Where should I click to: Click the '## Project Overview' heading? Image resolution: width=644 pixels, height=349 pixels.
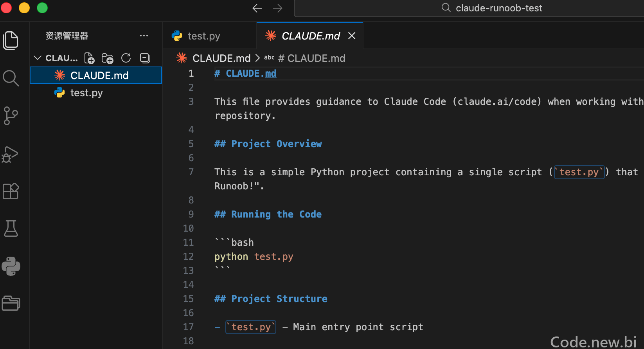(x=268, y=144)
